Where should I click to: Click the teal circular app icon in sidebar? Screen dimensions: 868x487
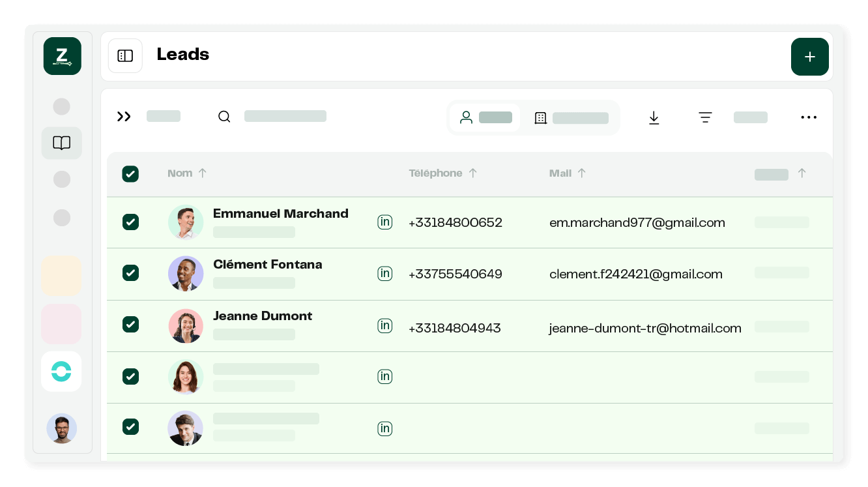tap(61, 372)
